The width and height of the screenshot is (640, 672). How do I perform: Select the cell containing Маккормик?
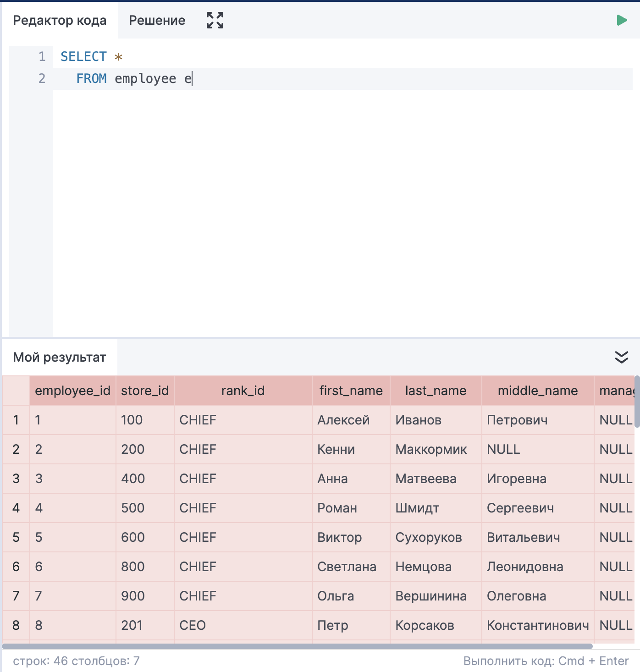pos(431,449)
